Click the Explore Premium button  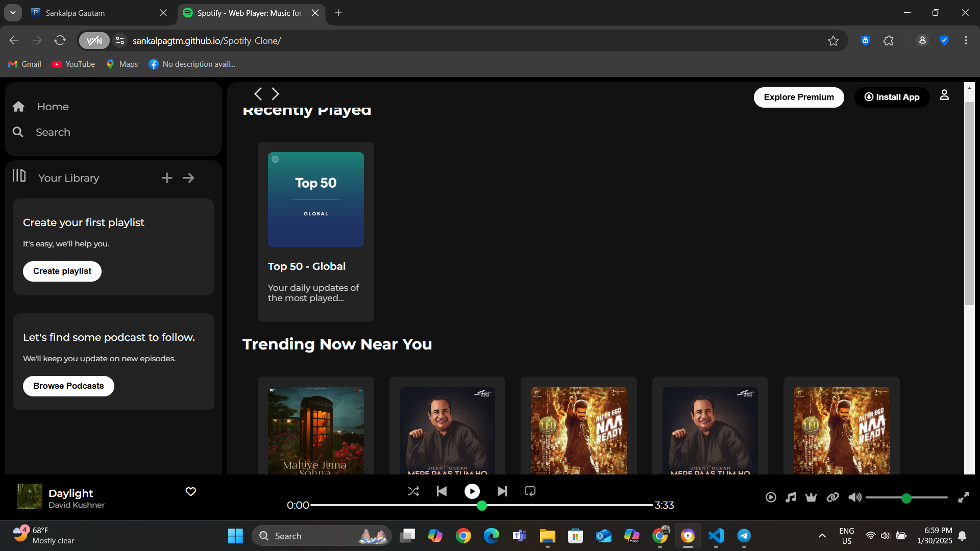point(798,97)
